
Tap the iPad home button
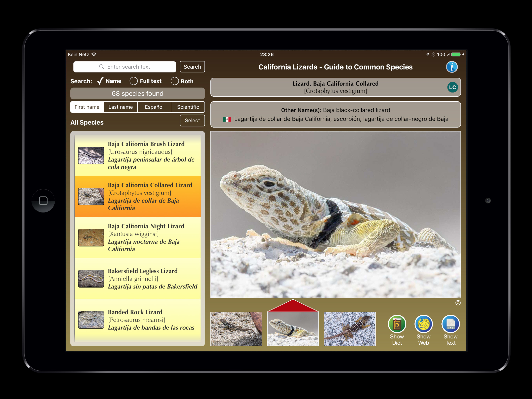tap(43, 200)
